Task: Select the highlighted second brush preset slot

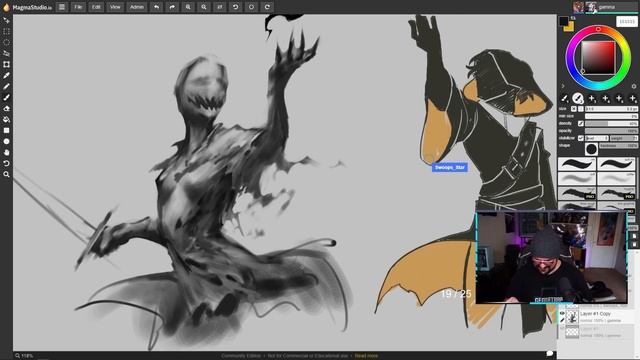Action: coord(578,98)
